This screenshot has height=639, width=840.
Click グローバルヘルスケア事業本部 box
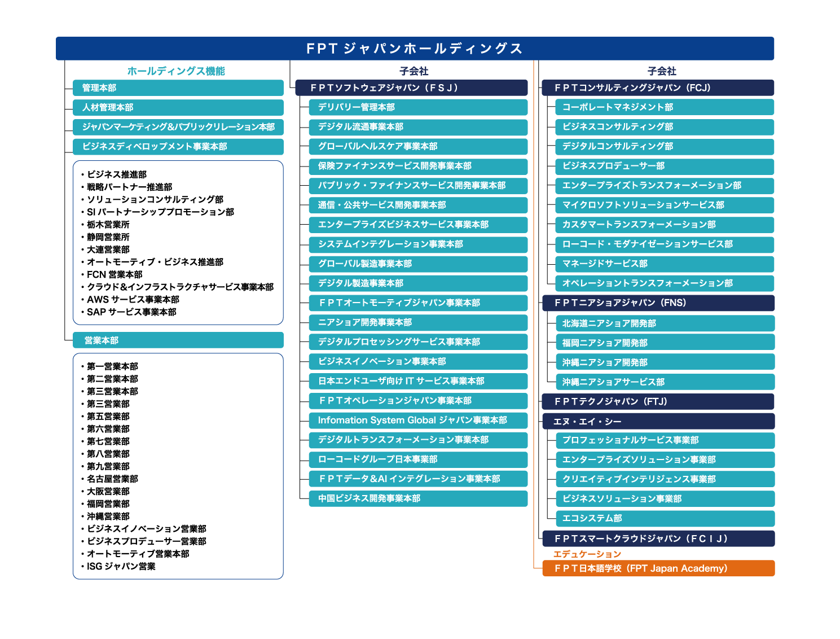[418, 147]
